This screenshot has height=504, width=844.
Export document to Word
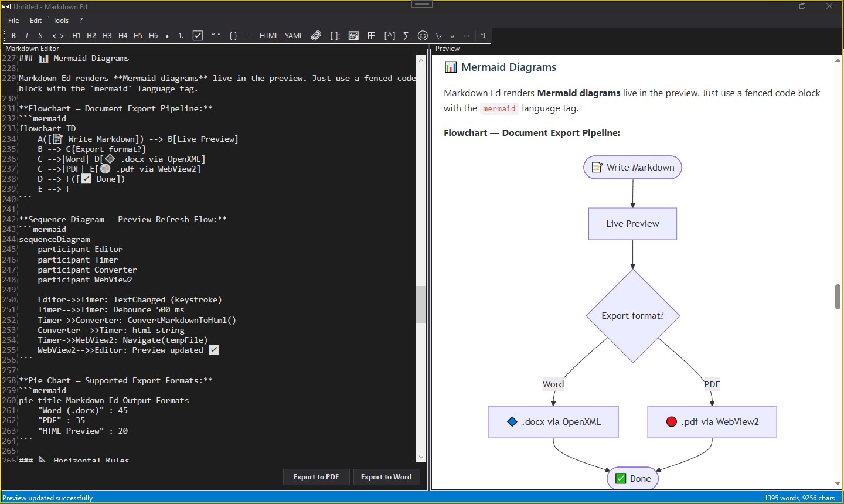[x=386, y=477]
